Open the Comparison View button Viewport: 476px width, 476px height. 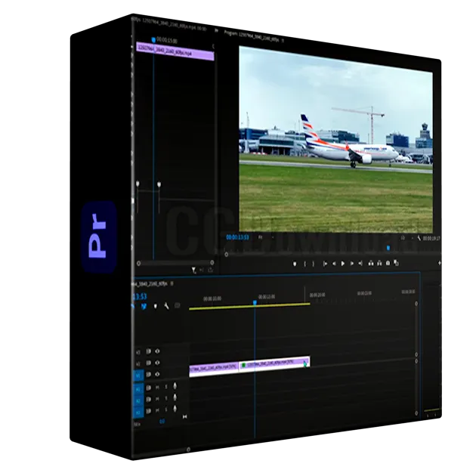[396, 263]
